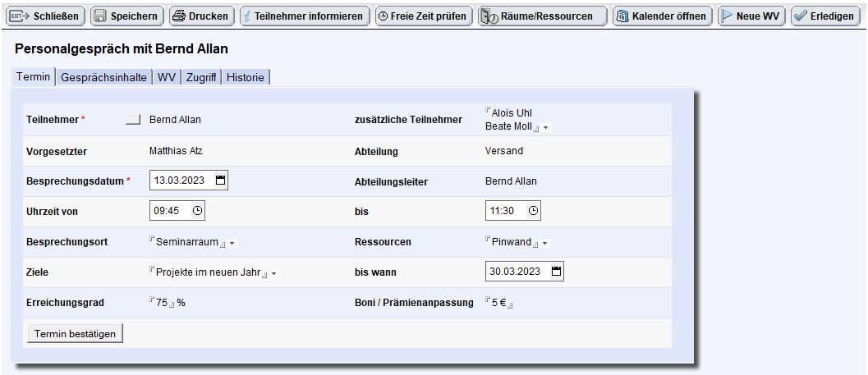Open the Besprechungsdatum calendar picker icon
Viewport: 868px width, 375px height.
tap(220, 181)
